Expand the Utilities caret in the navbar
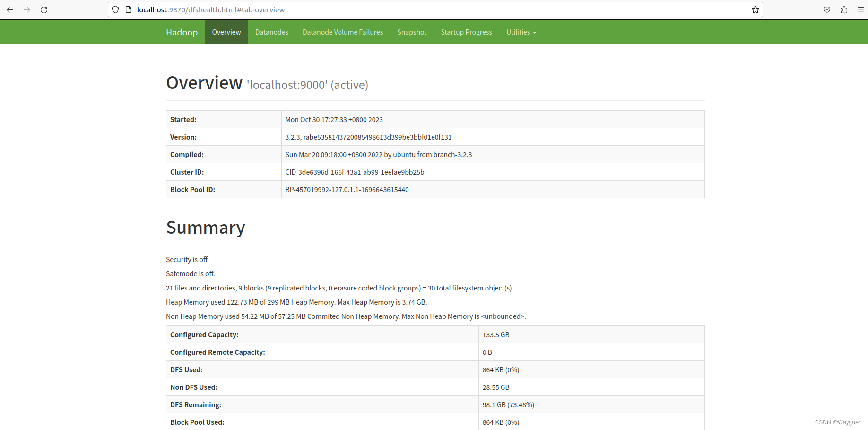868x430 pixels. [x=535, y=33]
